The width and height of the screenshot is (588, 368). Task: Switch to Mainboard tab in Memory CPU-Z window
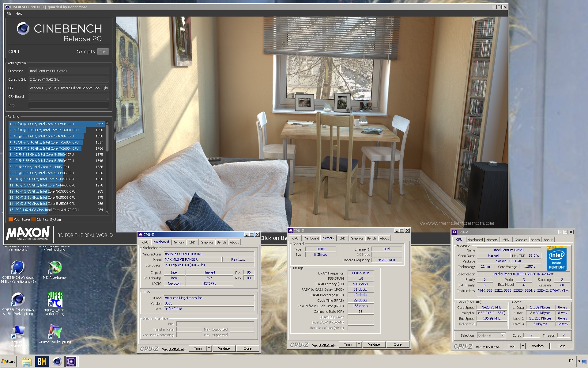pos(311,238)
